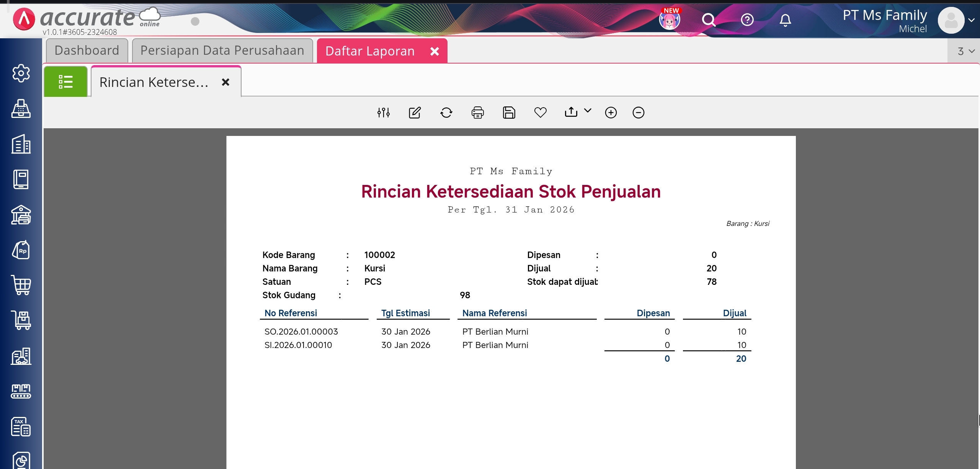Open SO.2026.01.00003 reference link

point(301,332)
